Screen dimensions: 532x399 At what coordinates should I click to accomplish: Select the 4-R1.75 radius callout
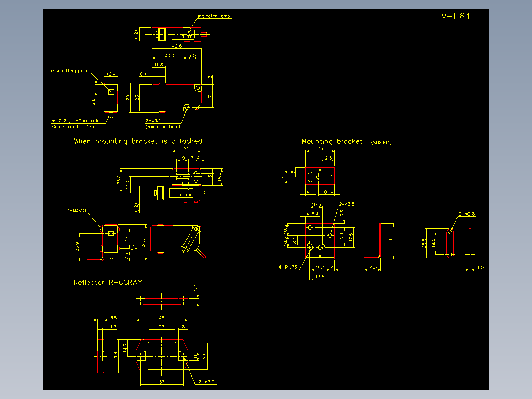pyautogui.click(x=288, y=266)
